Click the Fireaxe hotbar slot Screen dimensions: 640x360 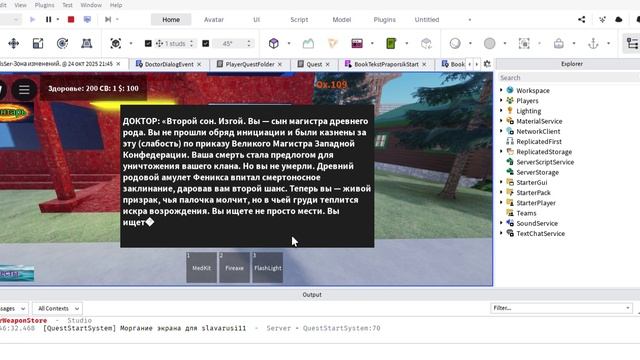[234, 267]
